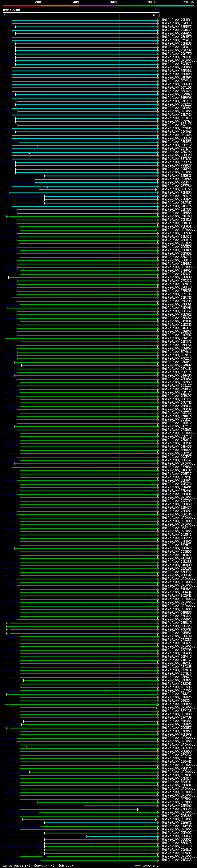Select label UniRef100_C5KJA3

click(x=176, y=216)
